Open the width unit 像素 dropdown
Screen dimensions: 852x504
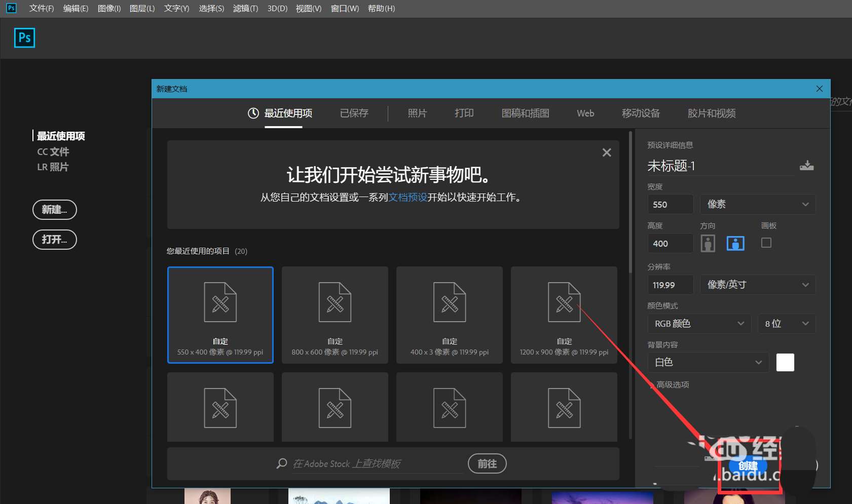coord(757,204)
